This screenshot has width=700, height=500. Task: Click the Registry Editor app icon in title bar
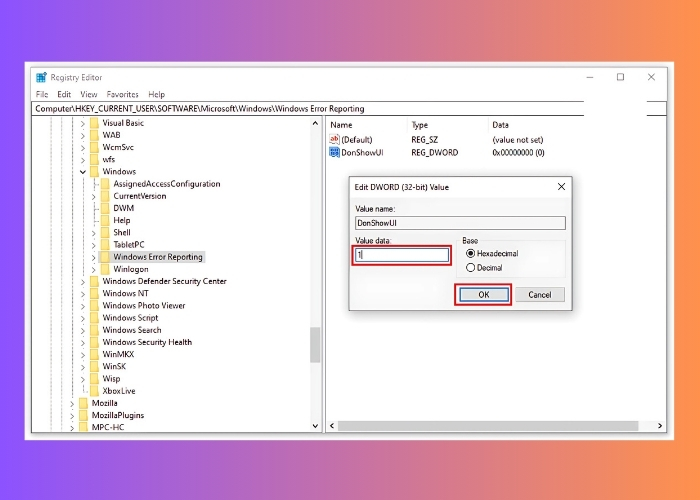point(41,77)
